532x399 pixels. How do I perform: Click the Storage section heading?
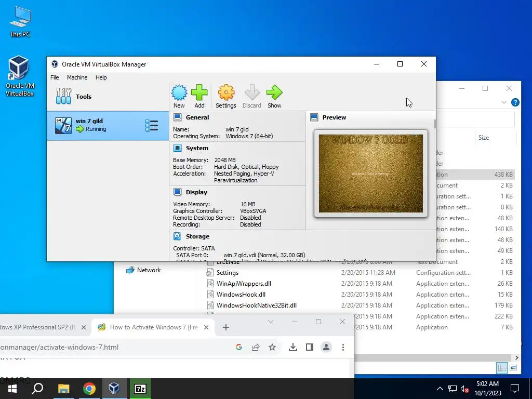(197, 236)
